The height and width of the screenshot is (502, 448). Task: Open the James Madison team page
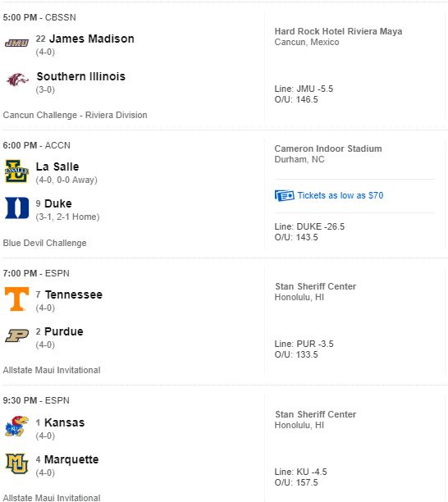(92, 39)
